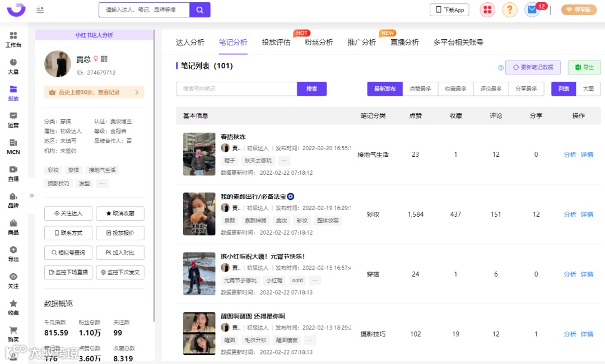Open the 春捂秋冻 note thumbnail

(x=199, y=154)
